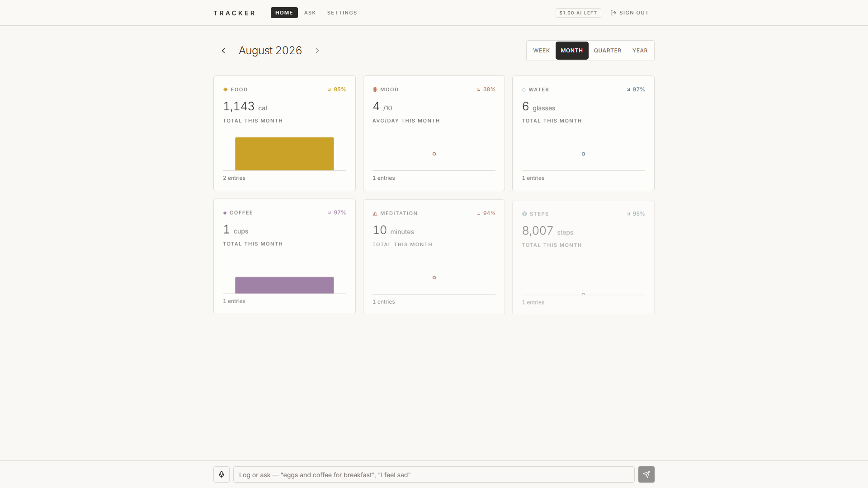Open the Ask page
The width and height of the screenshot is (868, 488).
[x=310, y=13]
